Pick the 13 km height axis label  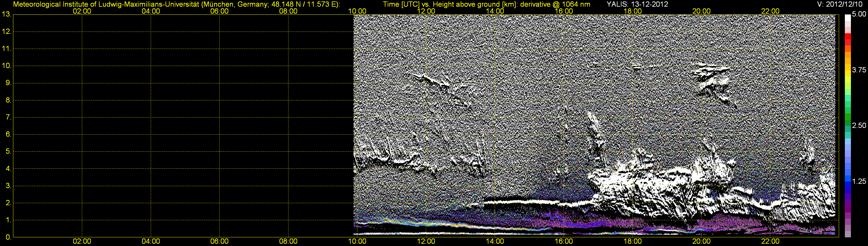[x=6, y=14]
